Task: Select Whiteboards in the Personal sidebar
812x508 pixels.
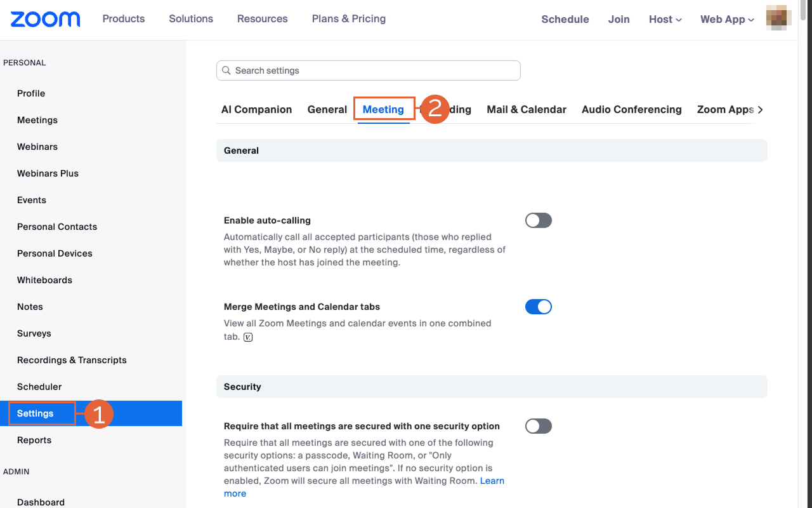Action: click(44, 280)
